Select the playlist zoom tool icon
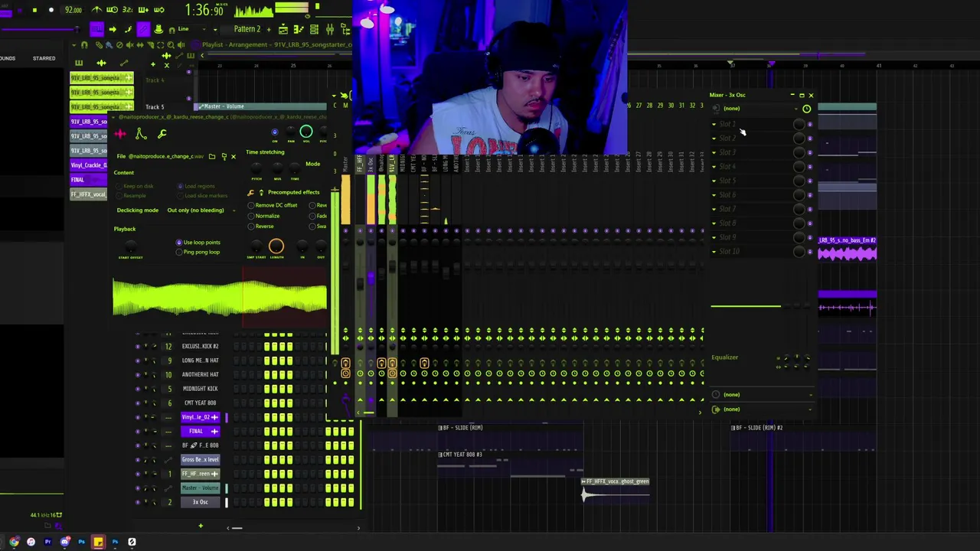 pyautogui.click(x=171, y=45)
